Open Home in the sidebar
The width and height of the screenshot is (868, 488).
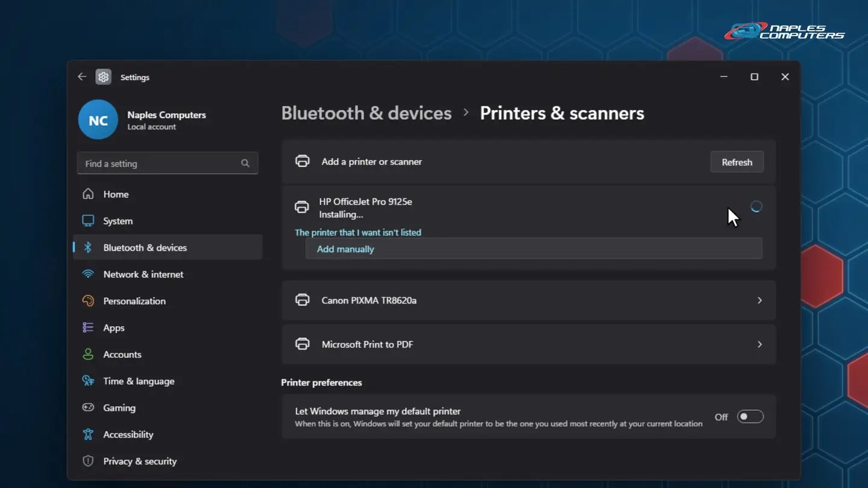[x=168, y=194]
